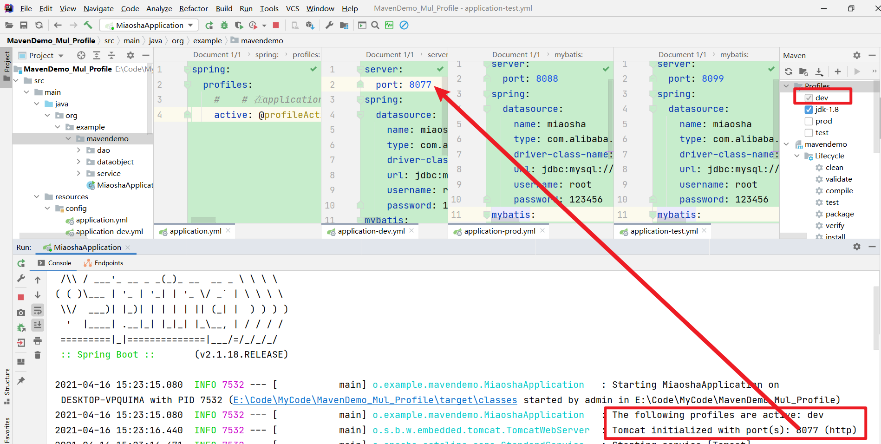Click the red Stop icon in the main toolbar
Viewport: 881px width, 444px height.
pyautogui.click(x=276, y=25)
